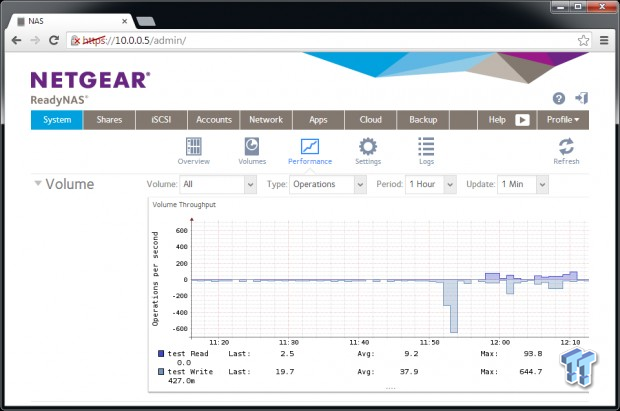Open the Overview system page

(x=194, y=151)
